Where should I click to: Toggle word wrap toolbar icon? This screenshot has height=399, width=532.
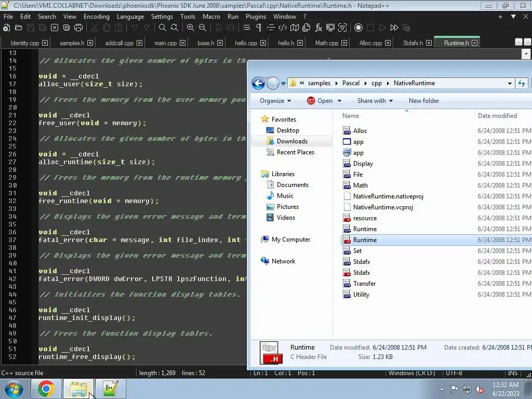tap(247, 28)
